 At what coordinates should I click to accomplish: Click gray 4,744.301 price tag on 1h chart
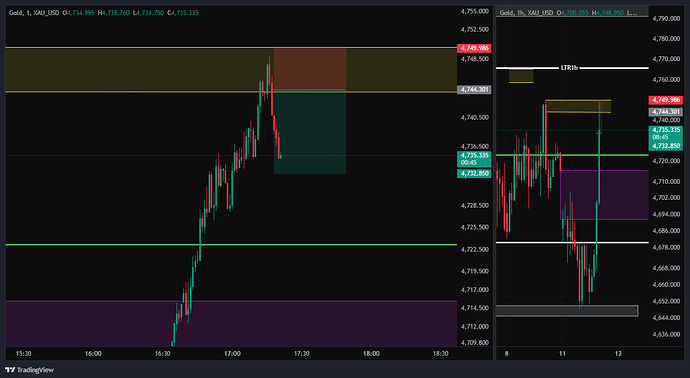[x=666, y=112]
